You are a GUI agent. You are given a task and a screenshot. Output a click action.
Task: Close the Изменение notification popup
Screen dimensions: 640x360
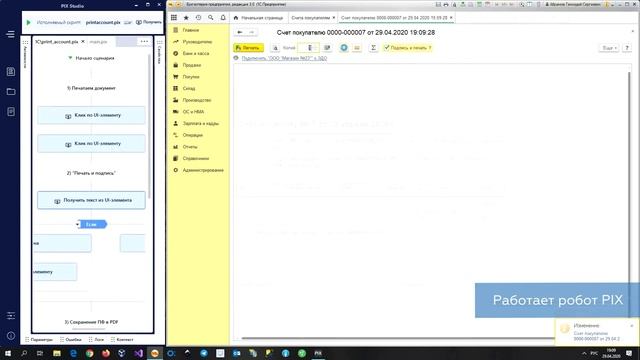pos(632,326)
